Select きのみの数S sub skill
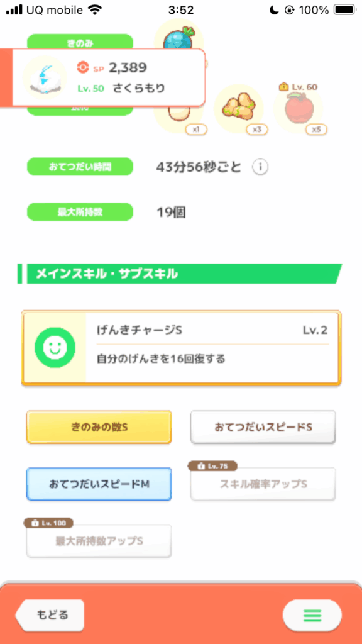This screenshot has height=644, width=362. point(99,427)
